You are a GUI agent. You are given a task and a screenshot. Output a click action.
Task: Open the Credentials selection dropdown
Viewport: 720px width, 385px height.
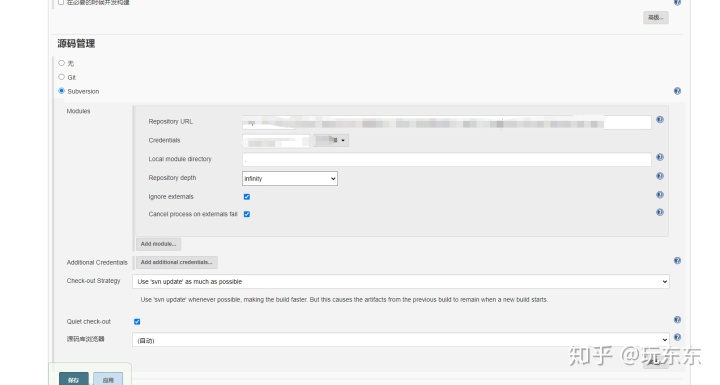[276, 141]
